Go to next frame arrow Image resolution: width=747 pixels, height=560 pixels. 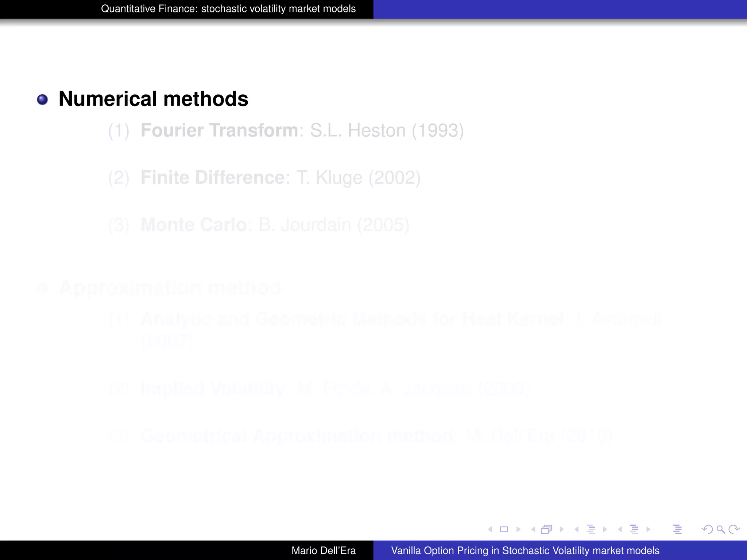tap(561, 529)
